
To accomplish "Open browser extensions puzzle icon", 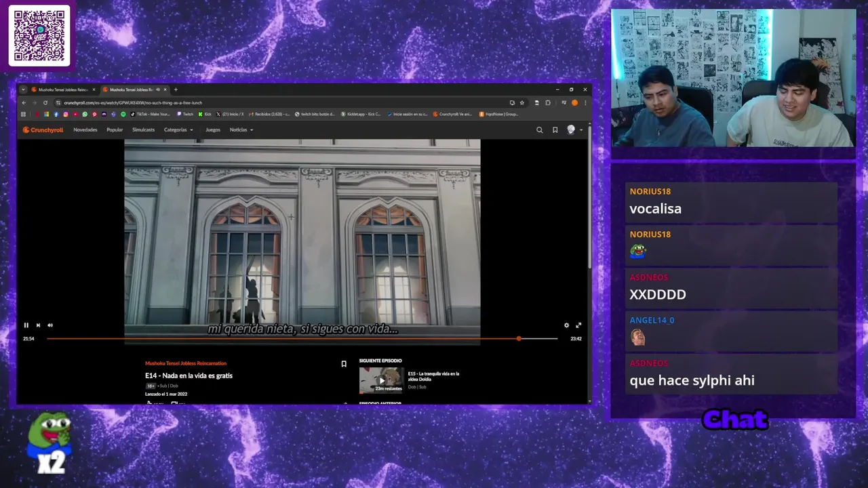I will pyautogui.click(x=548, y=103).
